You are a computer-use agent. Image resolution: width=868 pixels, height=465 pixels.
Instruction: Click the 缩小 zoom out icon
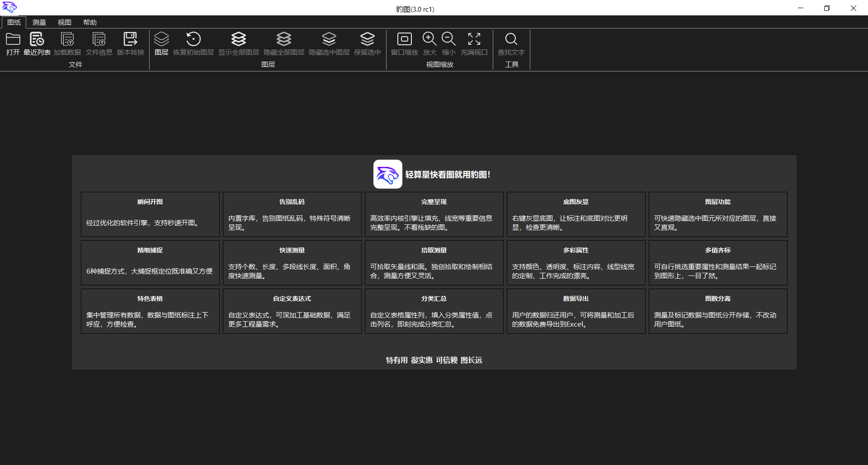(x=448, y=39)
